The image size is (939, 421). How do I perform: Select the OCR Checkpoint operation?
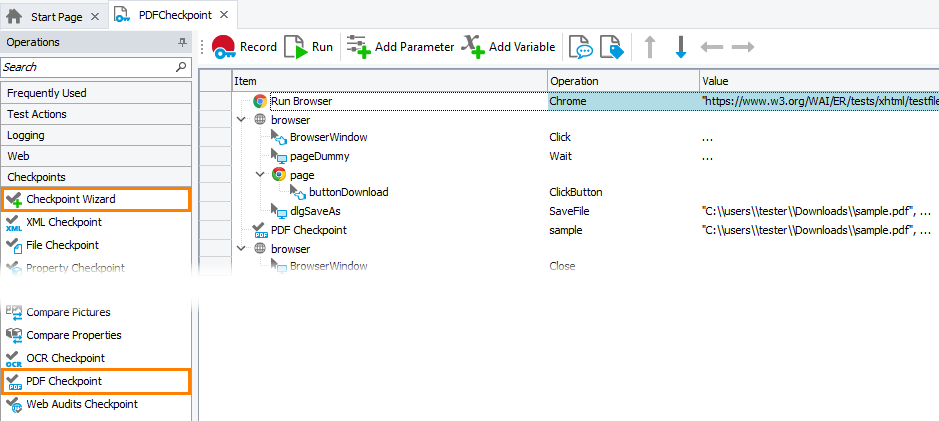coord(65,358)
